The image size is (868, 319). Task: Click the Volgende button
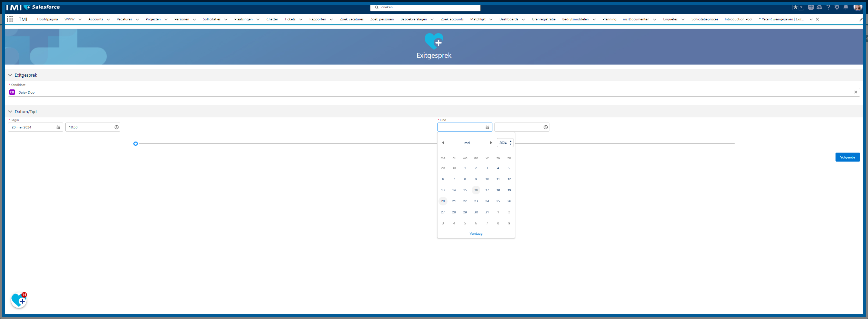(x=848, y=157)
